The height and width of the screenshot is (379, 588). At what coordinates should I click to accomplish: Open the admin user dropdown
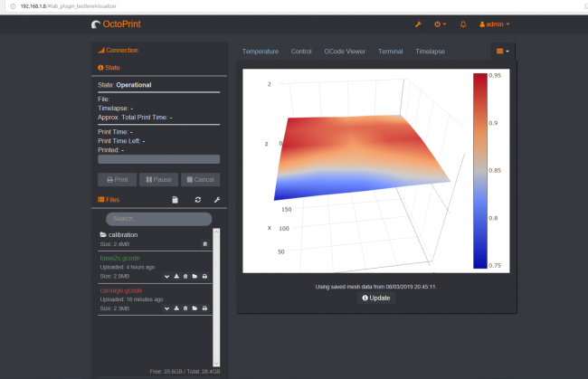(x=494, y=24)
